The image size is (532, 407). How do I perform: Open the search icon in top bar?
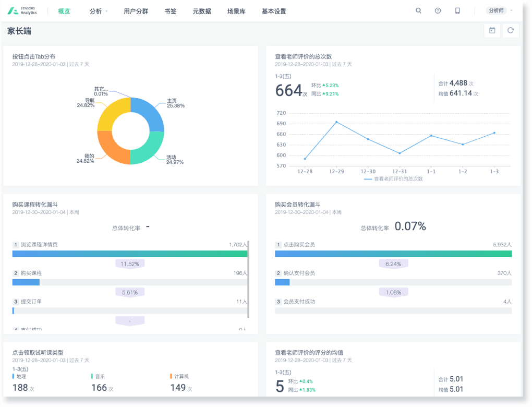point(418,11)
